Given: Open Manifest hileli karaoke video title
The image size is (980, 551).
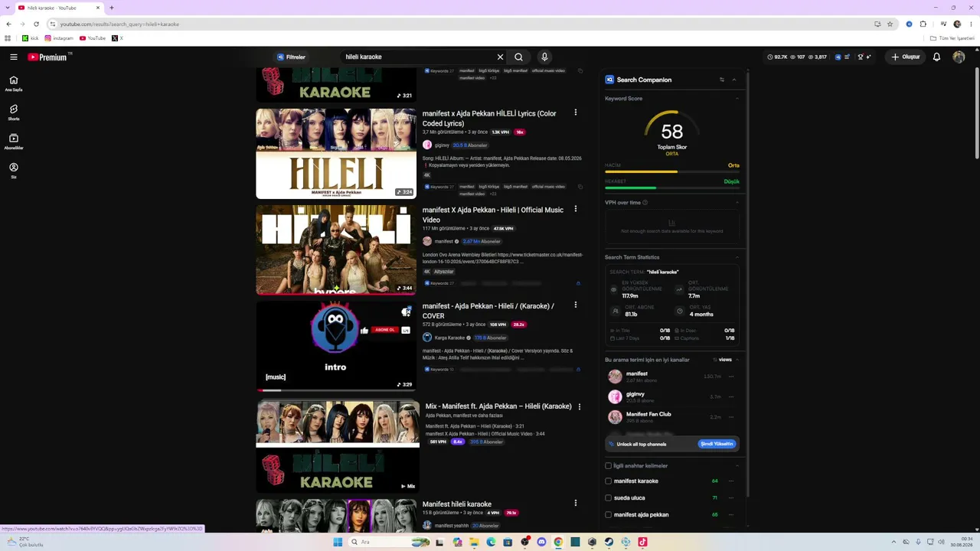Looking at the screenshot, I should coord(457,504).
